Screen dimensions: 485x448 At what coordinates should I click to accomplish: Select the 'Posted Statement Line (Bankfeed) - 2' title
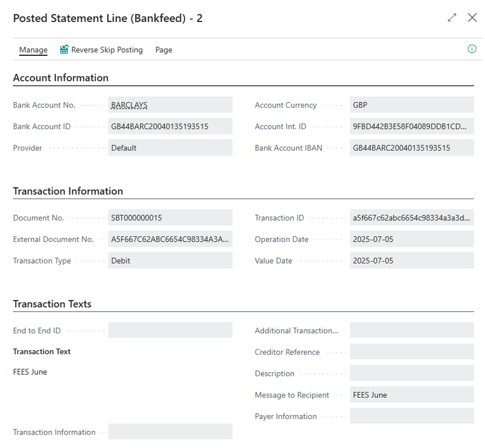pyautogui.click(x=108, y=18)
